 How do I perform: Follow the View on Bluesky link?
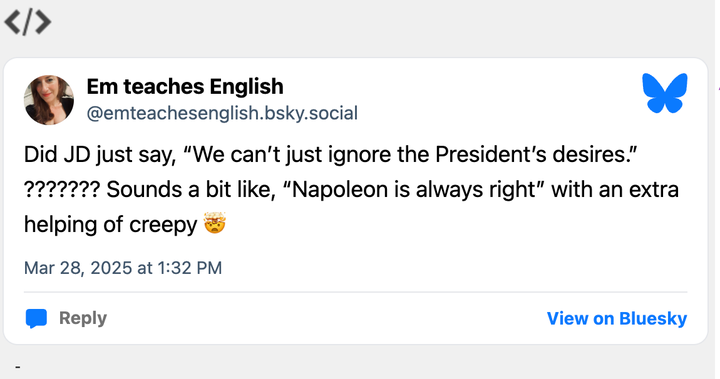[x=617, y=318]
